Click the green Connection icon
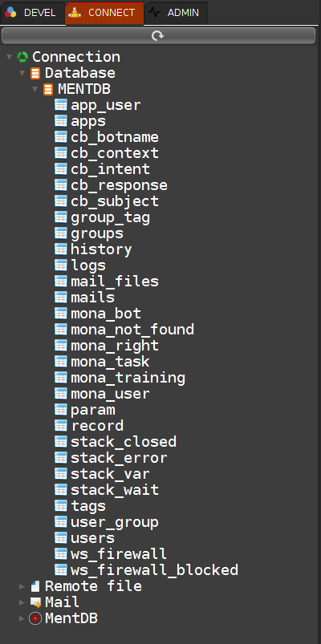 coord(22,57)
